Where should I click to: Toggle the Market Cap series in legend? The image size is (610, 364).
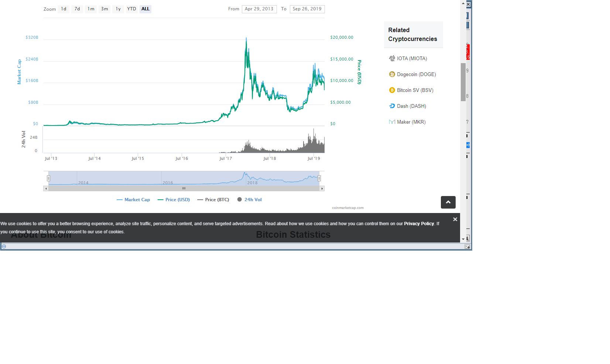pyautogui.click(x=133, y=200)
